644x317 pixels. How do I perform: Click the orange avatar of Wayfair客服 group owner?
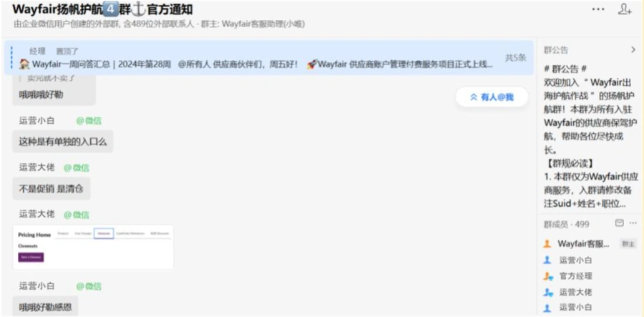tap(547, 244)
